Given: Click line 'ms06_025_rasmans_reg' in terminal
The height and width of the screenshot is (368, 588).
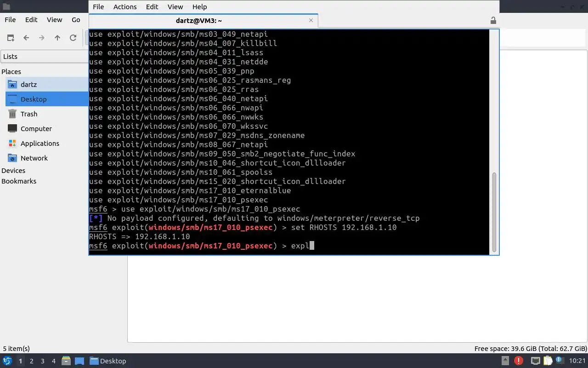Looking at the screenshot, I should [x=190, y=80].
